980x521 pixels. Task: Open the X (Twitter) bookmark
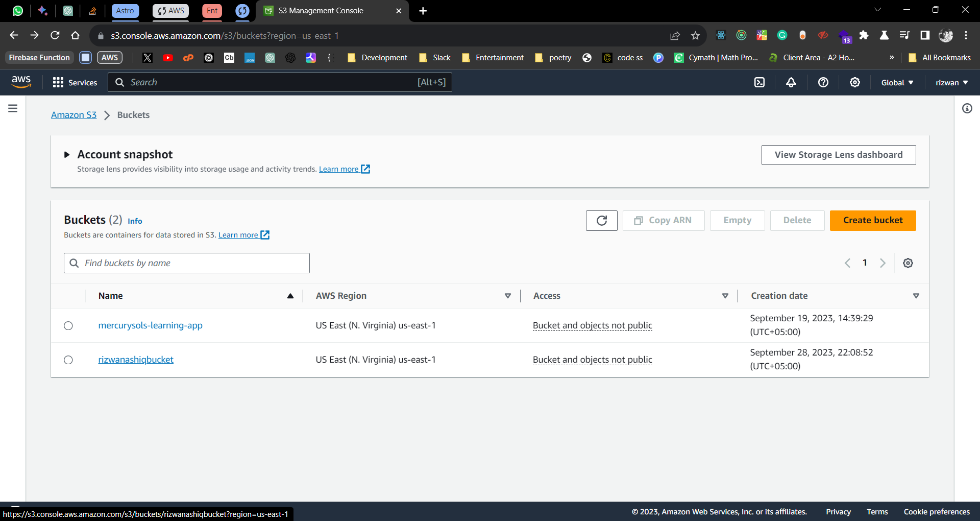[148, 58]
